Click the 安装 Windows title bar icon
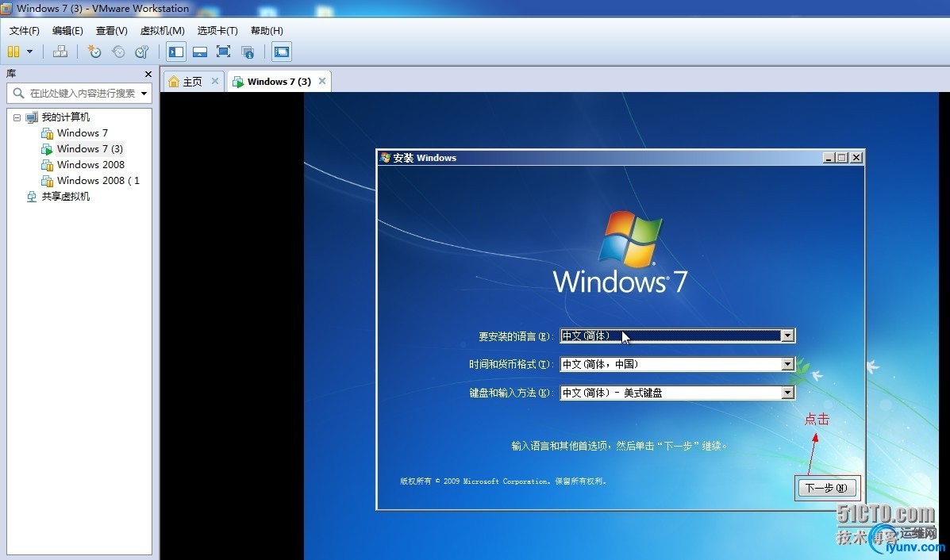Viewport: 950px width, 560px height. pyautogui.click(x=386, y=158)
